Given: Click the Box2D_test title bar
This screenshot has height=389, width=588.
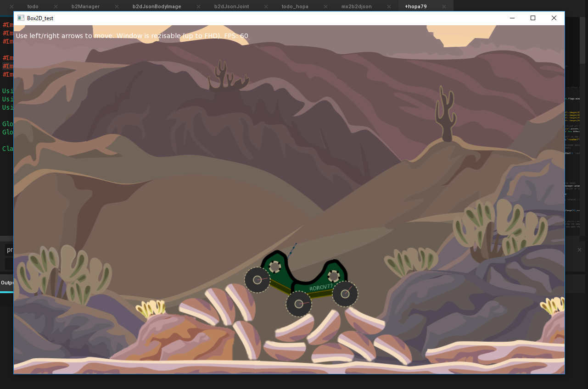Looking at the screenshot, I should pos(275,18).
